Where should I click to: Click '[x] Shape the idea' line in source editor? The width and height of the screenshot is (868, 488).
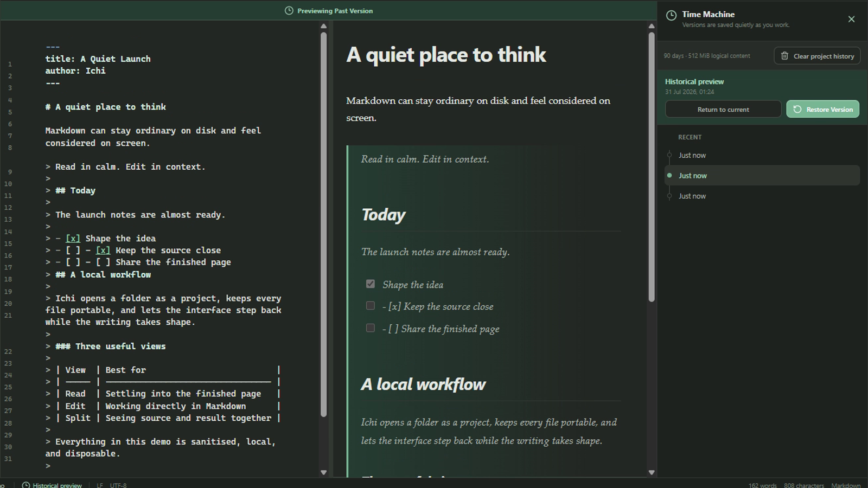(101, 238)
